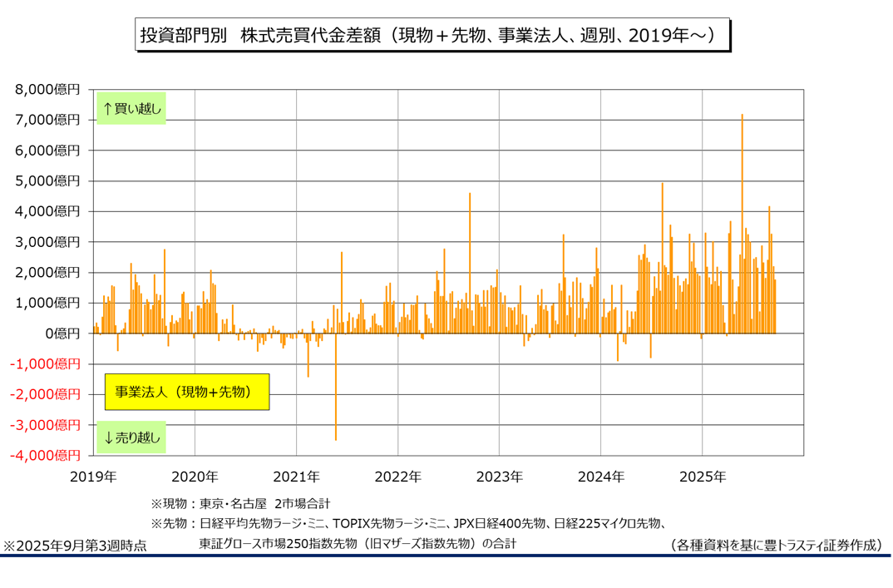Image resolution: width=893 pixels, height=588 pixels.
Task: Click the red -1,000億円 axis label
Action: point(43,364)
